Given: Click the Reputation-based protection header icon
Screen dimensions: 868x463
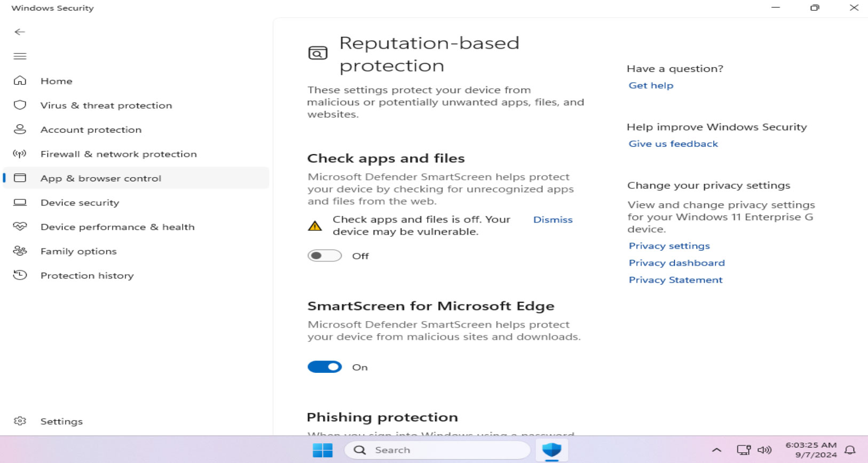Looking at the screenshot, I should pyautogui.click(x=318, y=53).
